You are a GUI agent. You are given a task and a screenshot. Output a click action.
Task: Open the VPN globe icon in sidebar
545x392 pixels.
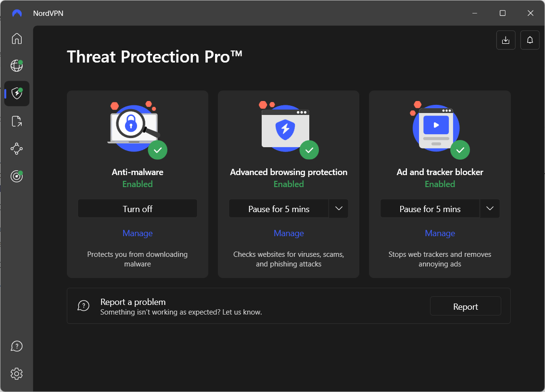[x=17, y=65]
